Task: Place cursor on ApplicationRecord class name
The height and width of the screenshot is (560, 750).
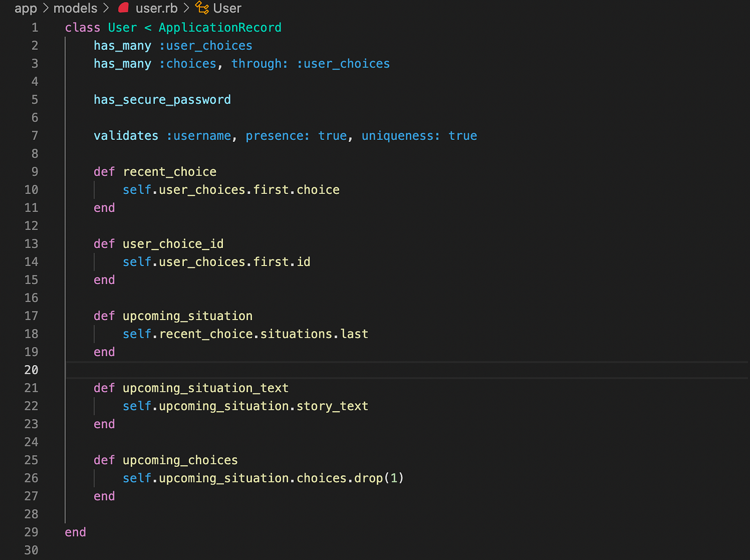Action: coord(220,27)
